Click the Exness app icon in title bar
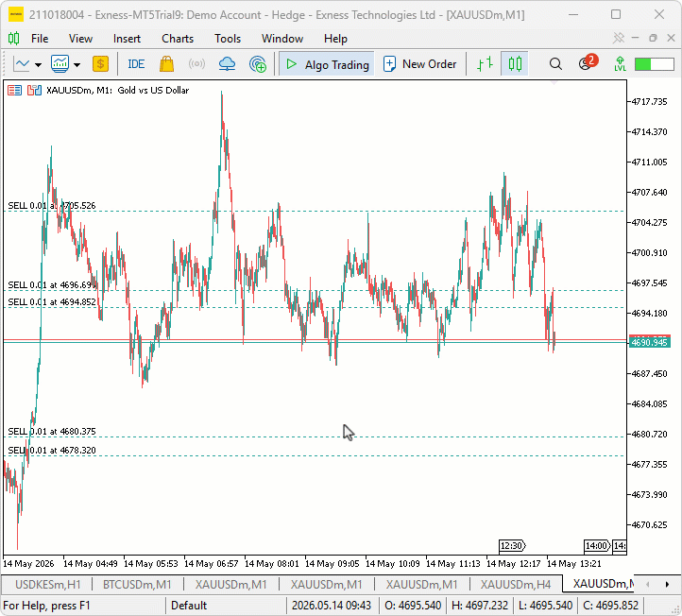Image resolution: width=682 pixels, height=616 pixels. (x=16, y=14)
